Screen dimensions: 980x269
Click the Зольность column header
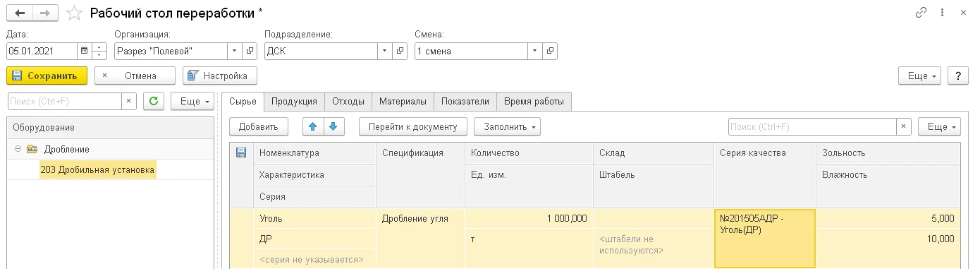(x=888, y=153)
